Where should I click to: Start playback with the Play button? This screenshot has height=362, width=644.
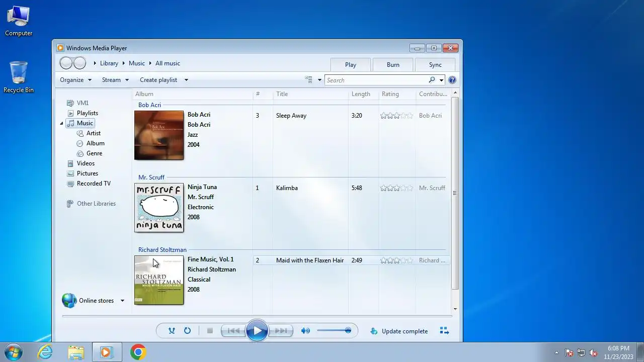pyautogui.click(x=257, y=331)
